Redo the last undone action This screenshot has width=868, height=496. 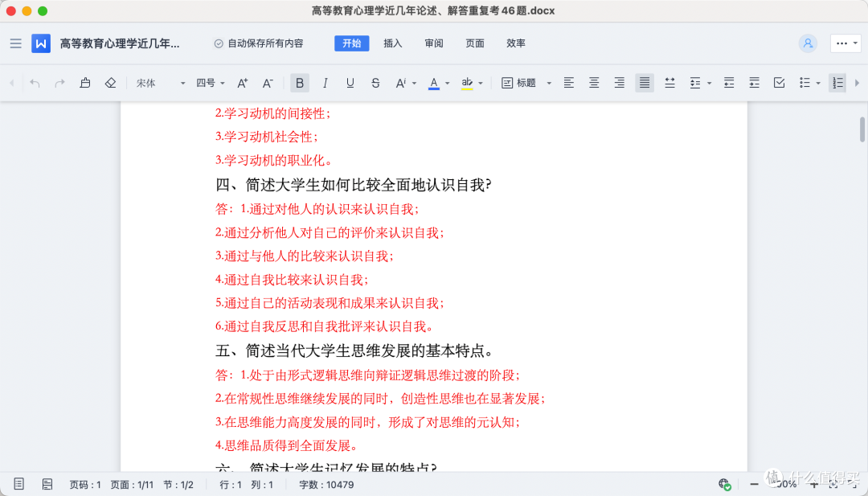(x=59, y=83)
